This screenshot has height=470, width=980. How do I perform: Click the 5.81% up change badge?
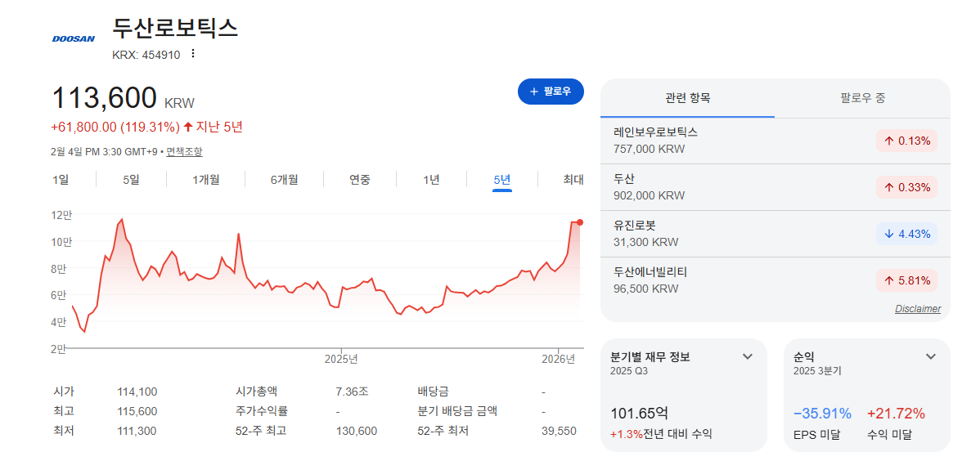907,281
